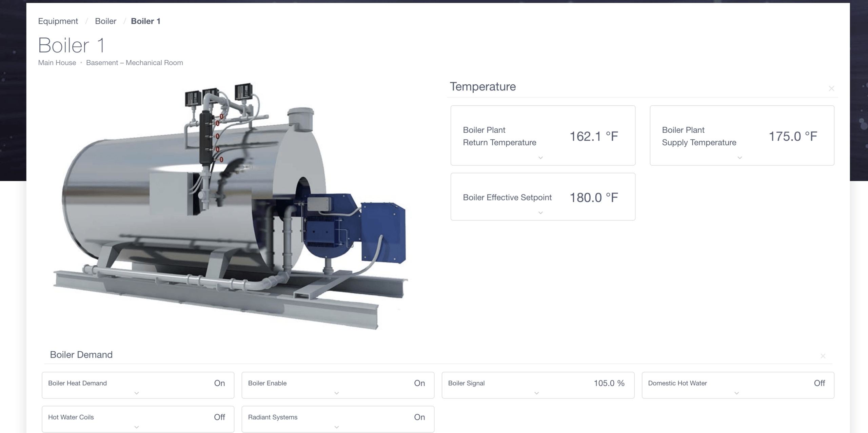Expand chevron below Boiler Heat Demand
The width and height of the screenshot is (868, 433).
[137, 393]
